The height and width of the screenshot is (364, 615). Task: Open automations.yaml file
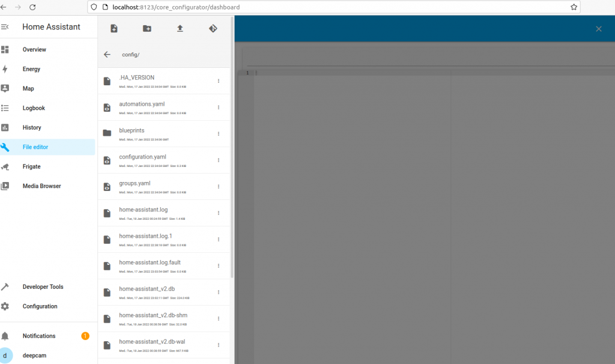(164, 108)
